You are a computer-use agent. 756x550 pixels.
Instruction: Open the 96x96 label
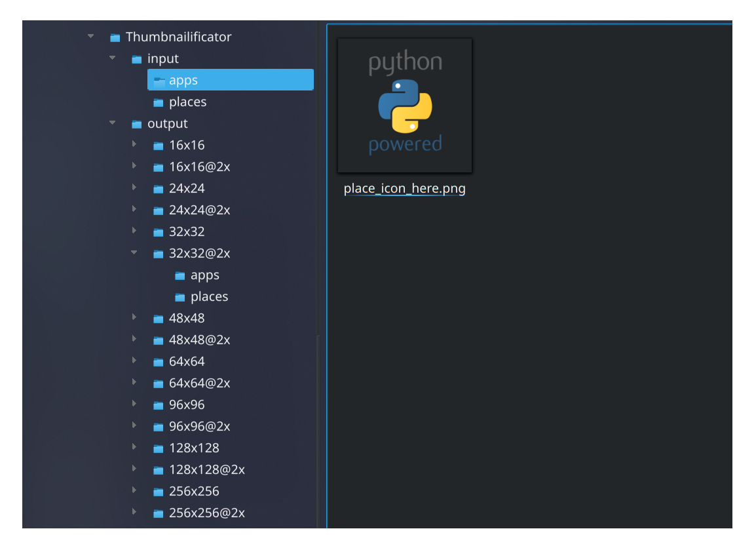click(187, 404)
